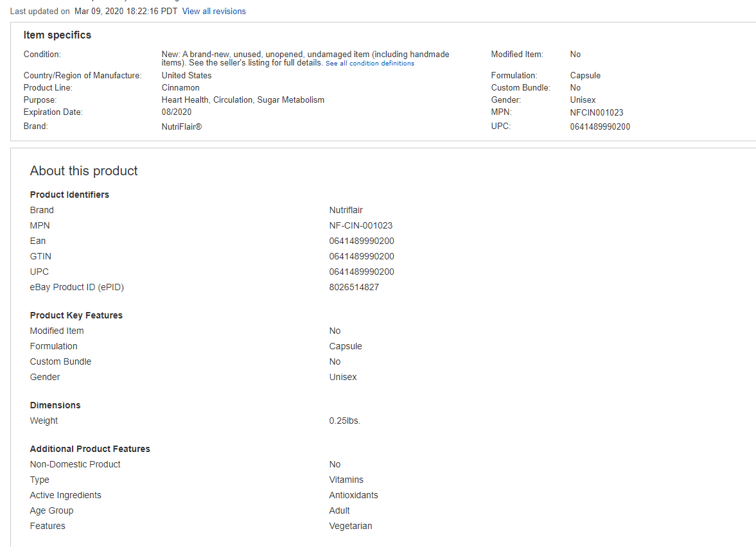The width and height of the screenshot is (756, 547).
Task: Click the Product Line value Cinnamon
Action: pos(180,88)
